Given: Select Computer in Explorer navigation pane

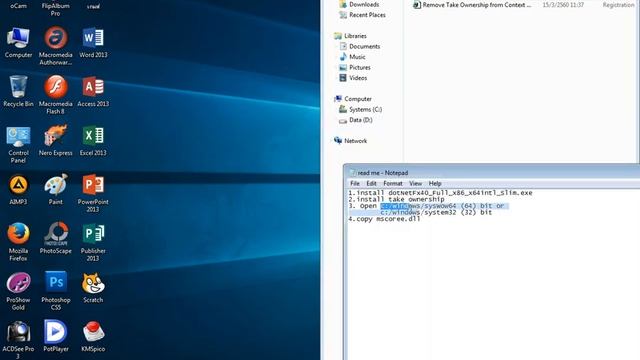Looking at the screenshot, I should click(353, 99).
